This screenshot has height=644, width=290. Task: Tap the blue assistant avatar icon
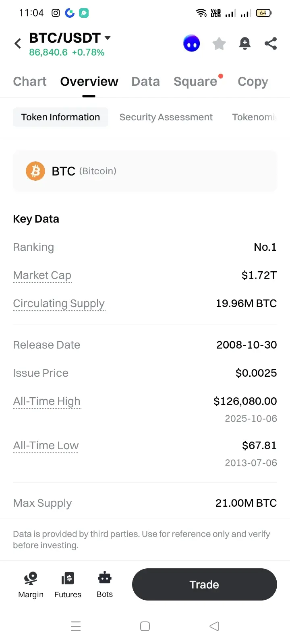(x=191, y=43)
